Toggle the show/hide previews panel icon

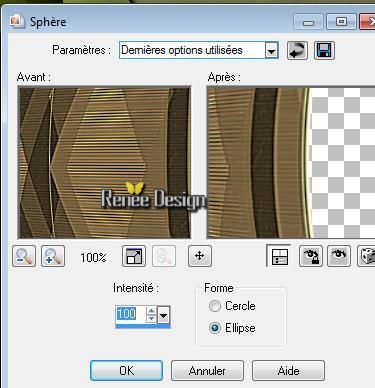(279, 256)
